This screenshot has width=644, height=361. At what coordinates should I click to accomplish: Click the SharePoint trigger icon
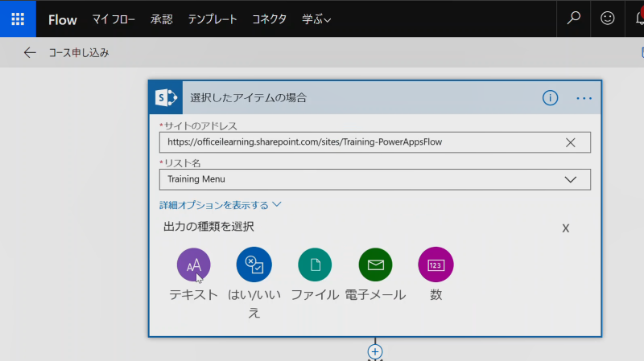coord(166,97)
